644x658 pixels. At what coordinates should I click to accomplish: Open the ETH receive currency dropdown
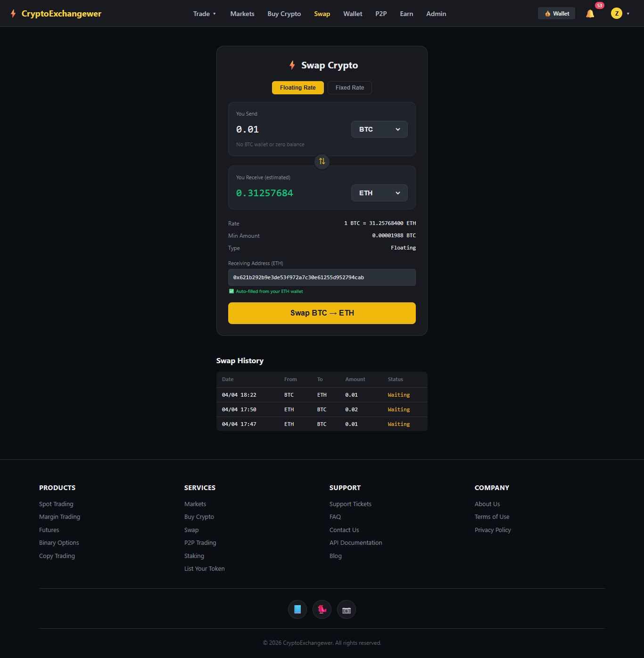(x=379, y=193)
